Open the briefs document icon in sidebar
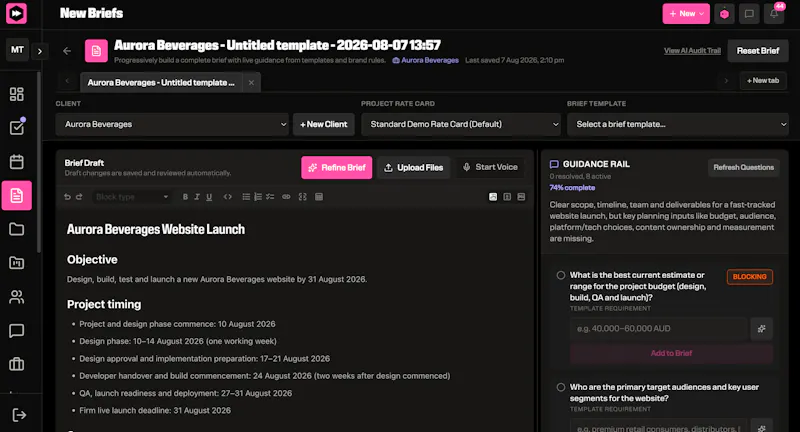 coord(16,195)
